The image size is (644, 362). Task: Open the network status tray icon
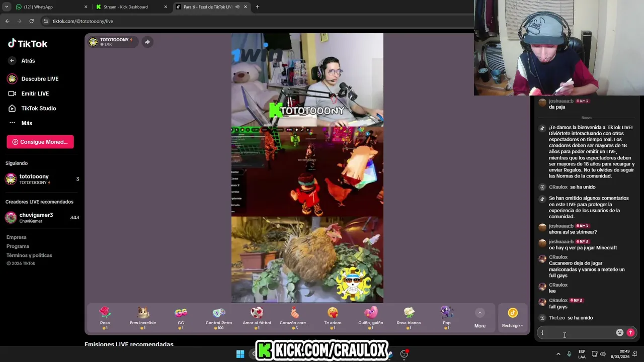pos(594,354)
